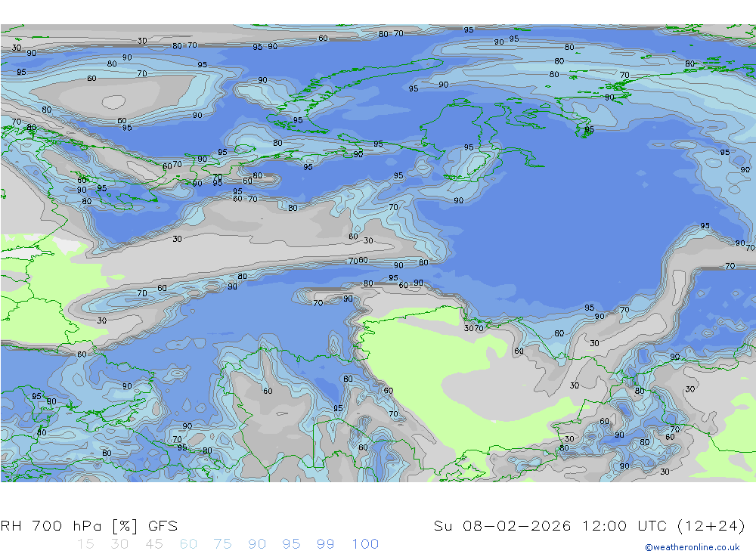The height and width of the screenshot is (554, 756).
Task: Select the legend value 100 below the map
Action: point(365,544)
